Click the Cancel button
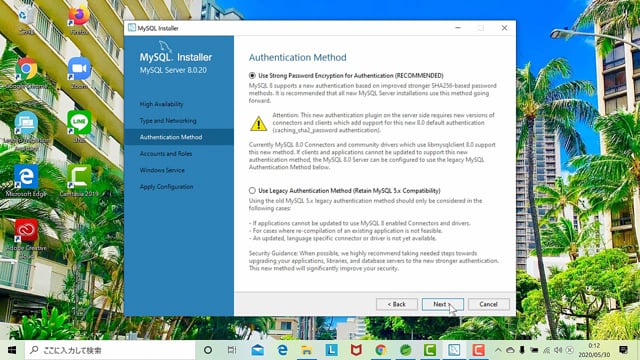The height and width of the screenshot is (360, 640). pos(489,304)
